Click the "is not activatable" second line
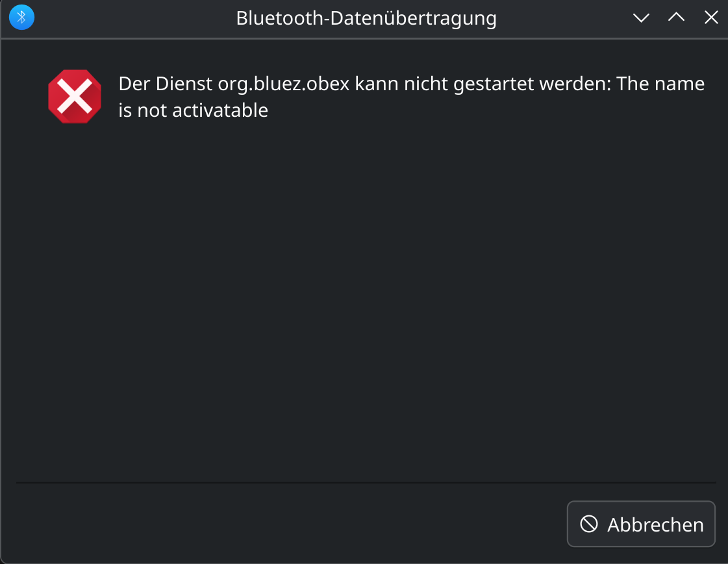The image size is (728, 564). tap(194, 110)
